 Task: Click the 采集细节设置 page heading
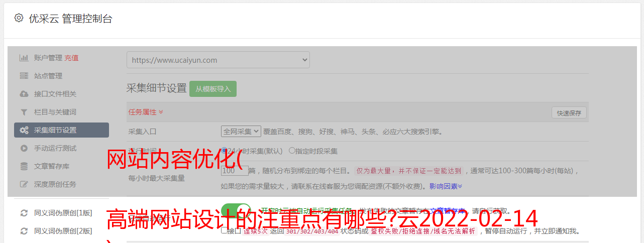(157, 88)
